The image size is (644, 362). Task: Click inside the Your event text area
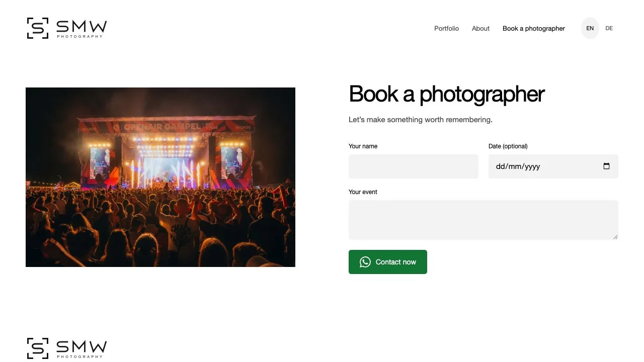coord(484,220)
